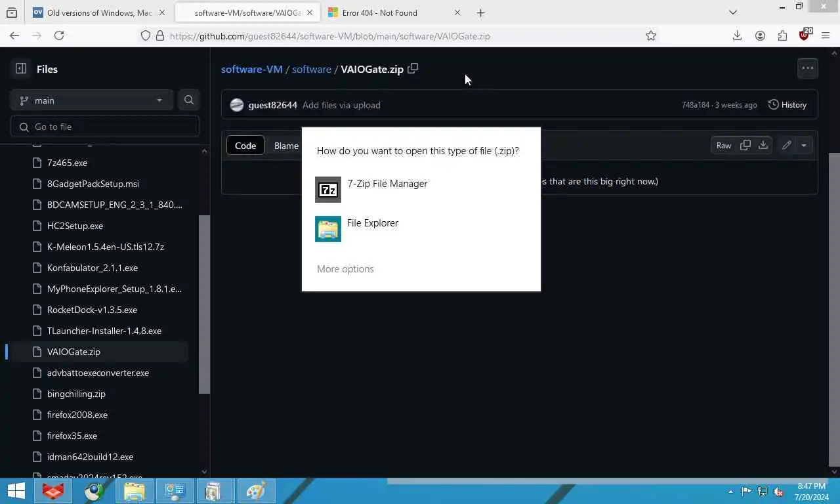Click the file tree scroll up arrow
The height and width of the screenshot is (504, 840).
(x=204, y=151)
